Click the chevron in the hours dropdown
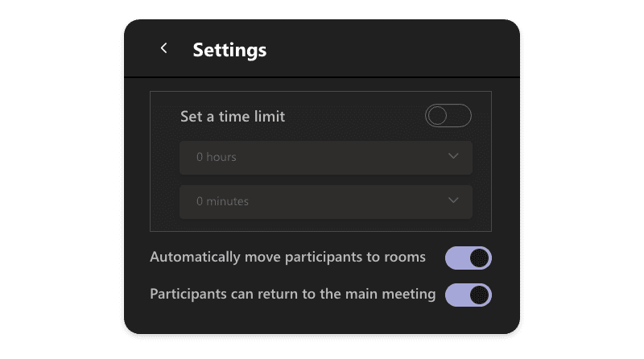Viewport: 644px width, 359px height. click(x=453, y=156)
